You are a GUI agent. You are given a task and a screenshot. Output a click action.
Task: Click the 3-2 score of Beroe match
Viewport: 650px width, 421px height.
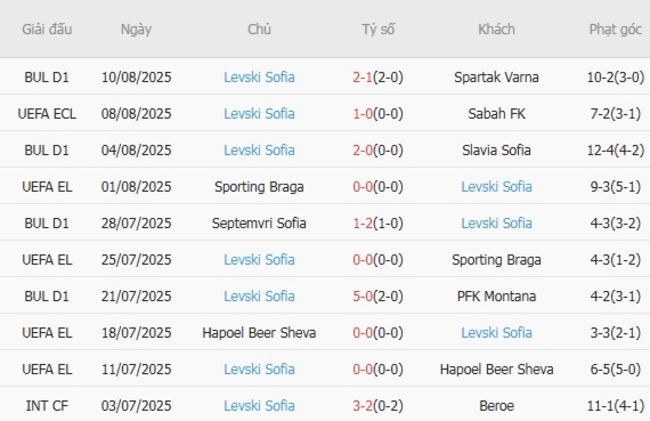366,406
